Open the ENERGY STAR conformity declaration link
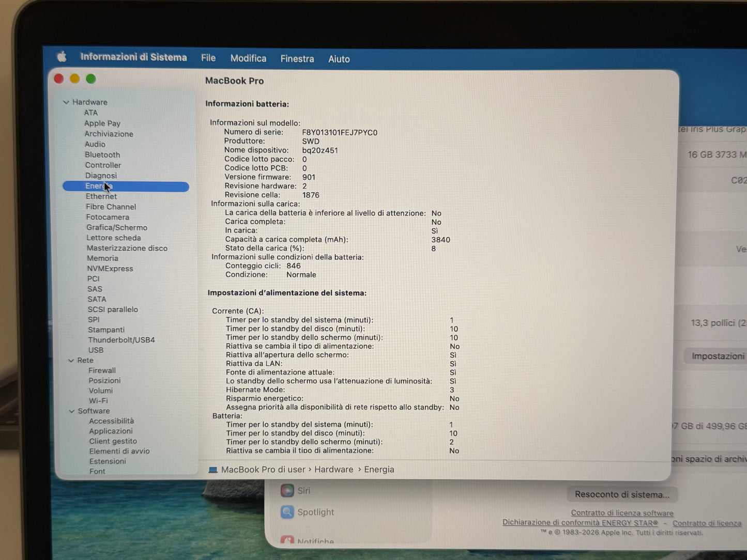The width and height of the screenshot is (747, 560). (580, 522)
